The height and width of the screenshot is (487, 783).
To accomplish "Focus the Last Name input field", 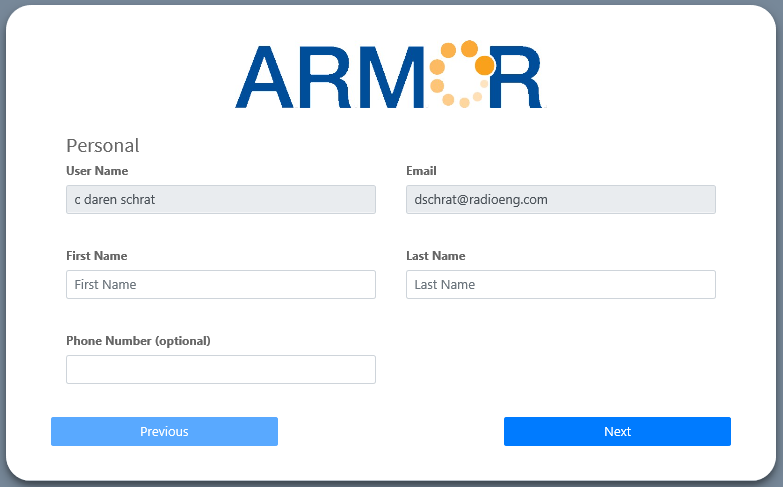I will 561,285.
